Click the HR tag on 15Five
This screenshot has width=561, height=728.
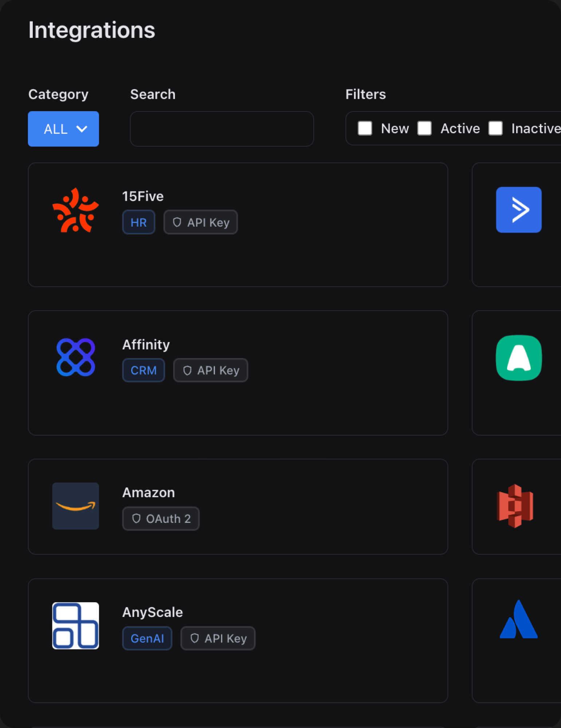[138, 222]
